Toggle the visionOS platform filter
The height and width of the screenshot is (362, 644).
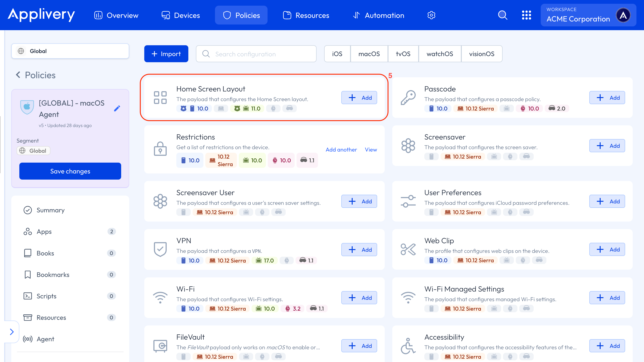(x=482, y=54)
